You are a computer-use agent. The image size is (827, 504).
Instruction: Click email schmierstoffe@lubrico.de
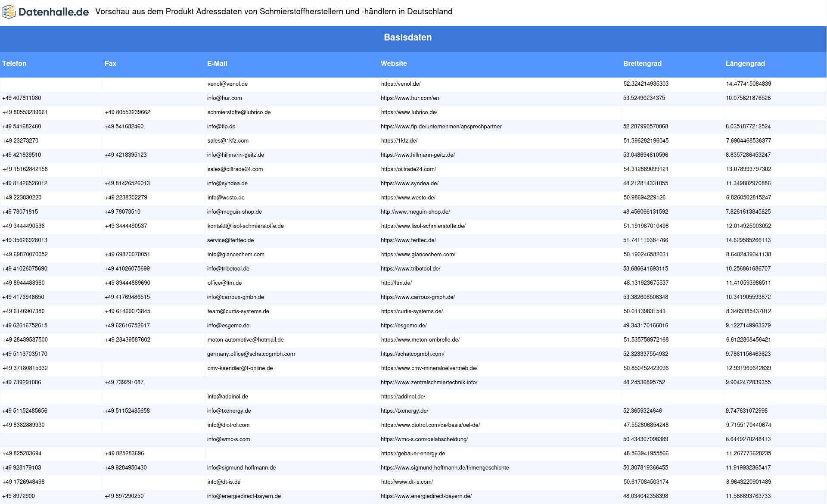(239, 112)
